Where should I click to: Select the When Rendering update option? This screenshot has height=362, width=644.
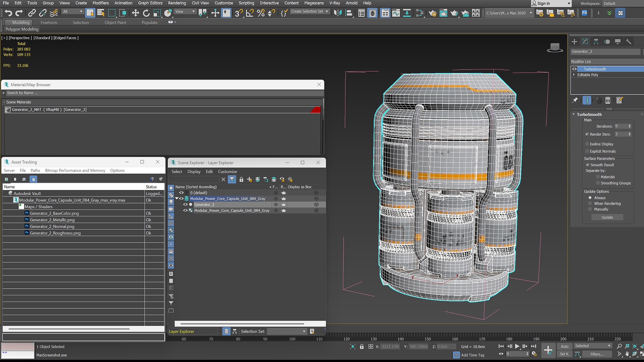tap(590, 203)
